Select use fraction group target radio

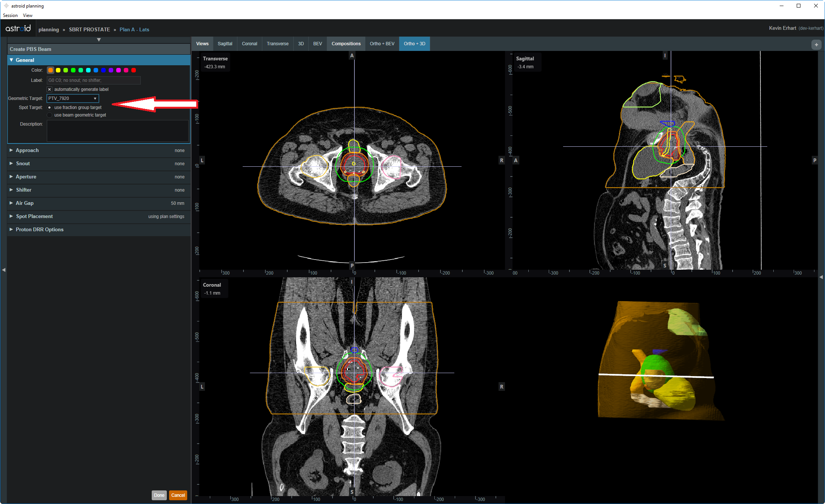(49, 108)
